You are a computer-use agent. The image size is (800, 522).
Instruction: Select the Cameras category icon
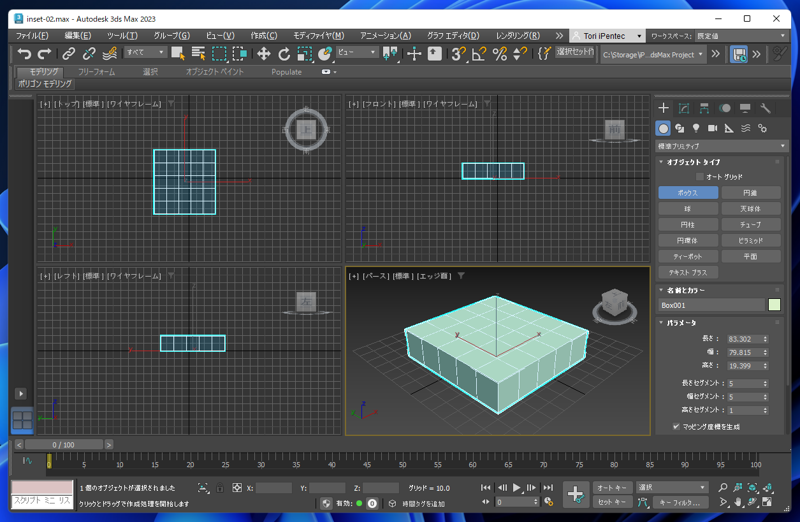712,129
